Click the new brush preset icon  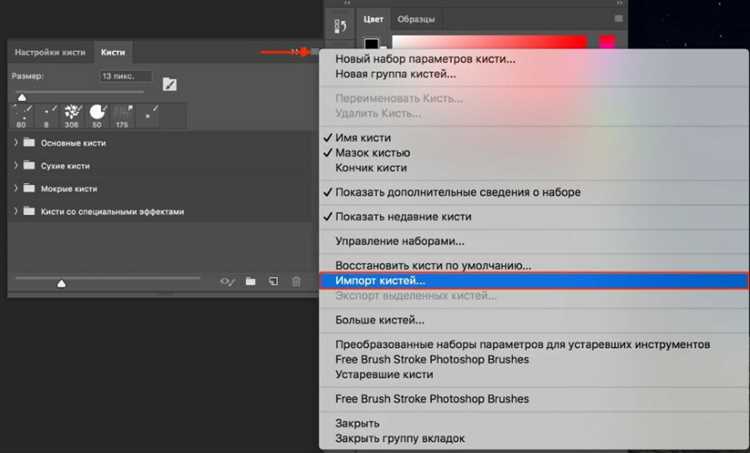pyautogui.click(x=273, y=281)
